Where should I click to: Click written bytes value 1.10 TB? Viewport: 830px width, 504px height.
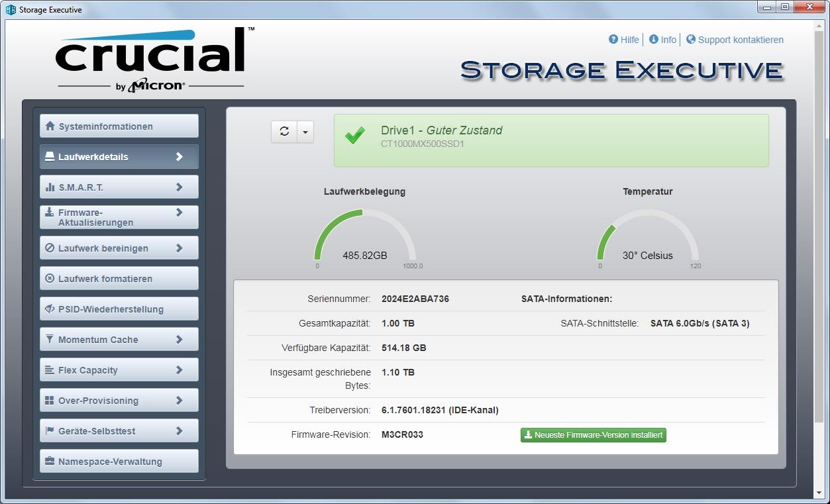(x=398, y=372)
